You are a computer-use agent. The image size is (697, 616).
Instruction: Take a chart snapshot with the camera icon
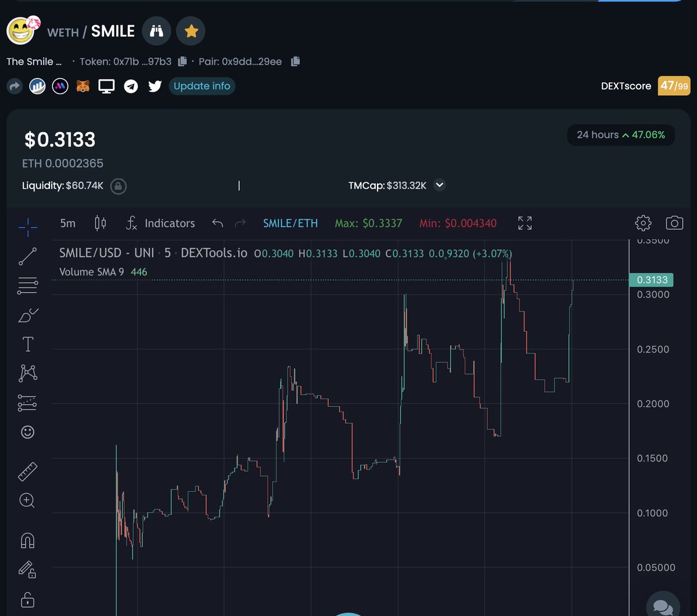[x=674, y=222]
